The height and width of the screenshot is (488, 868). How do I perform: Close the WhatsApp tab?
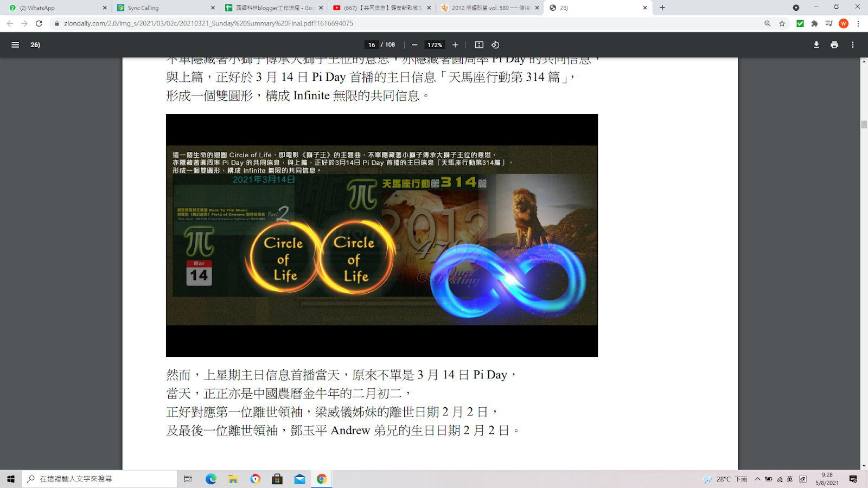click(x=105, y=8)
